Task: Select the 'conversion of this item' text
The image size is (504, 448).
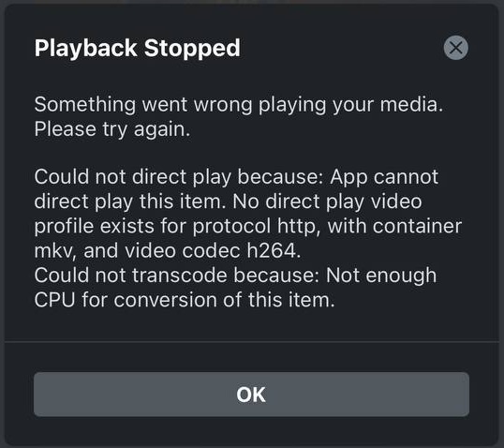Action: (224, 300)
